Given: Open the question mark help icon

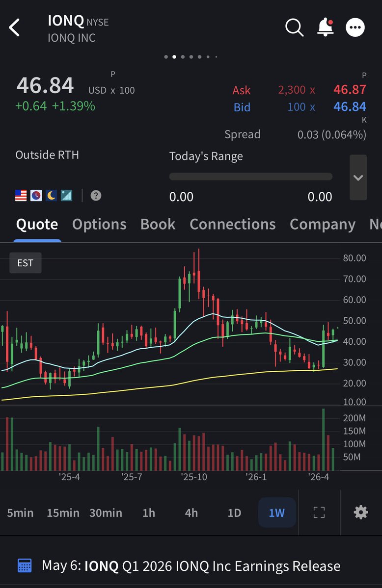Looking at the screenshot, I should (96, 195).
